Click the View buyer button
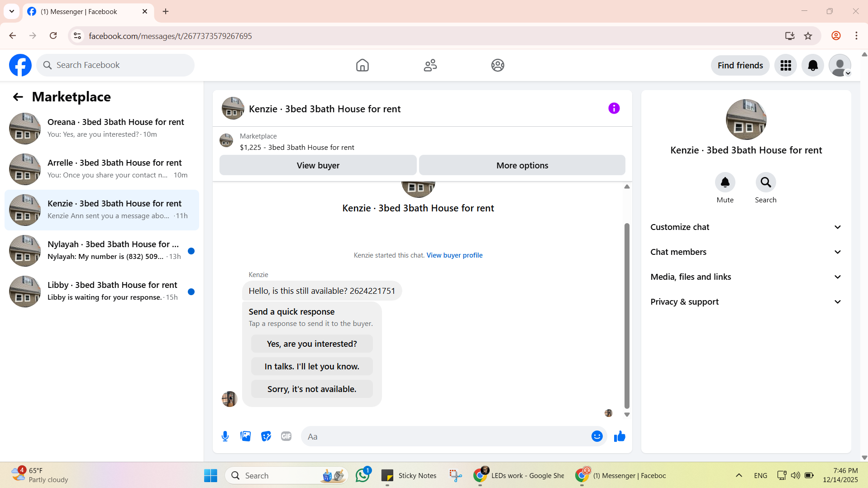Viewport: 868px width, 488px height. click(318, 165)
